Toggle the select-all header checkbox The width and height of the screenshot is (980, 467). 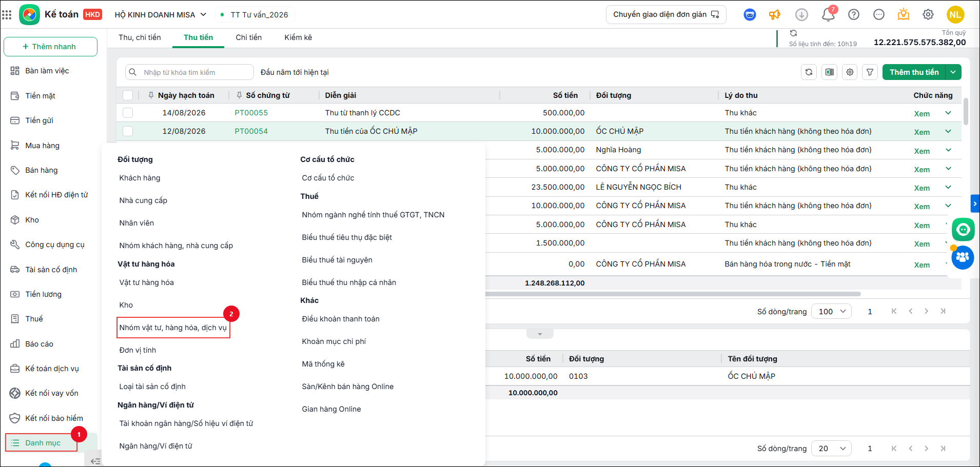[128, 95]
